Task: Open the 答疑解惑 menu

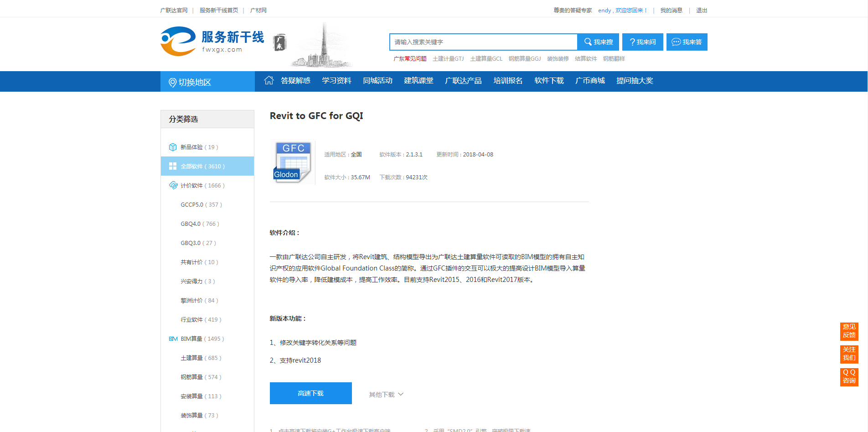Action: pyautogui.click(x=295, y=81)
